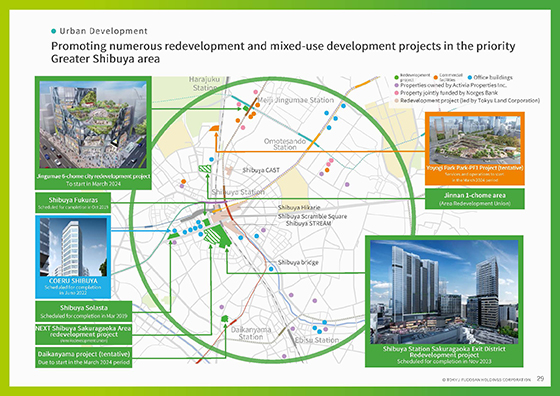Click 'Shibuya Station Sakuragaoka Exit District' caption
The width and height of the screenshot is (560, 396).
[x=444, y=349]
